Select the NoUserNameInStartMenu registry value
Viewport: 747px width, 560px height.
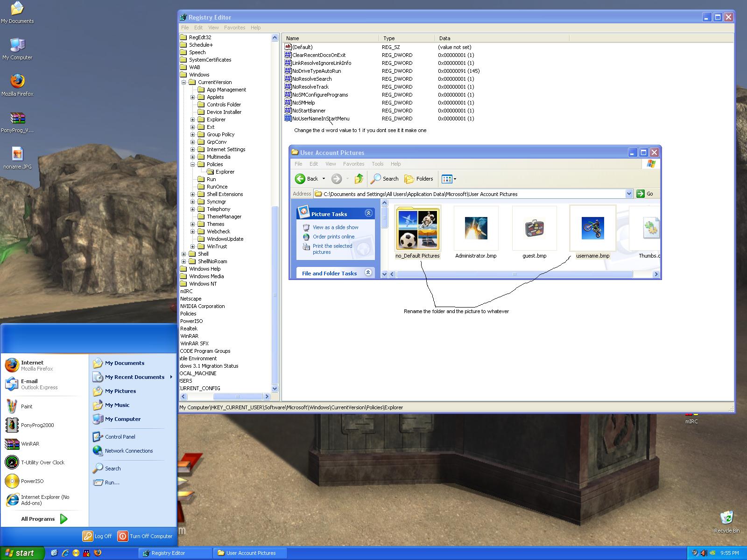[x=320, y=119]
